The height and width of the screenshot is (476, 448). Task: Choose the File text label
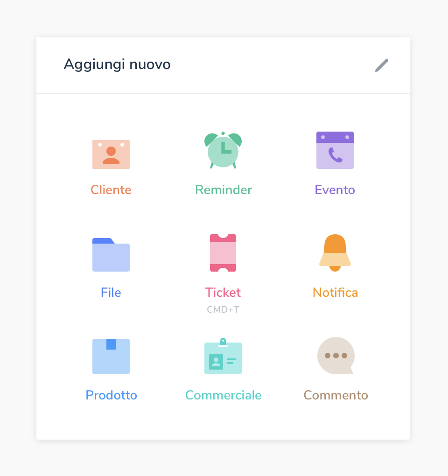point(111,292)
